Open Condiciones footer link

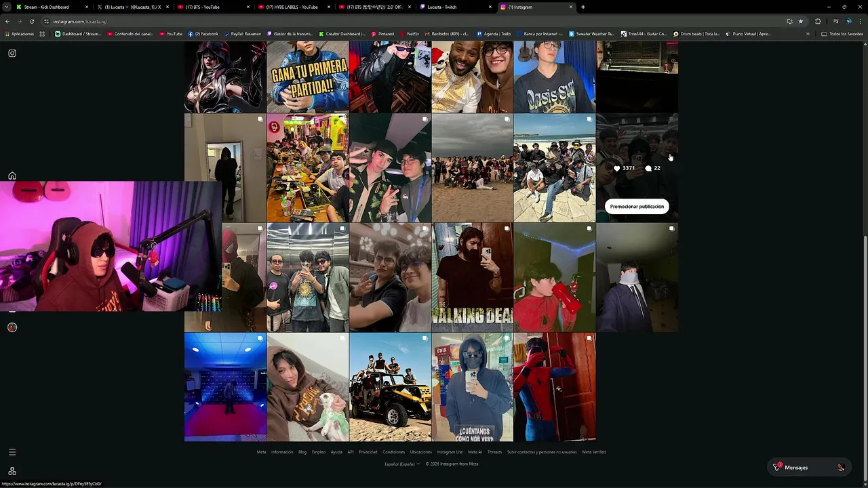[393, 452]
